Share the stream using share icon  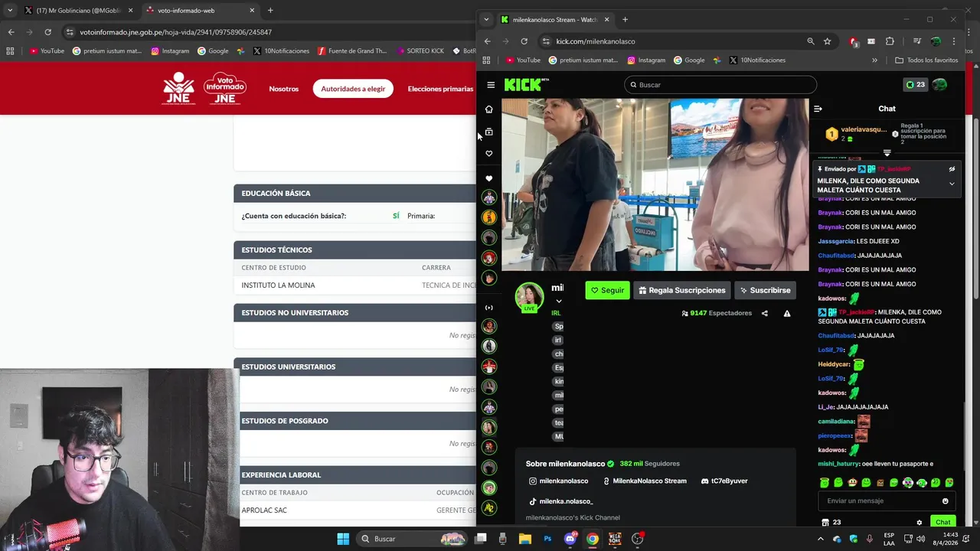765,313
